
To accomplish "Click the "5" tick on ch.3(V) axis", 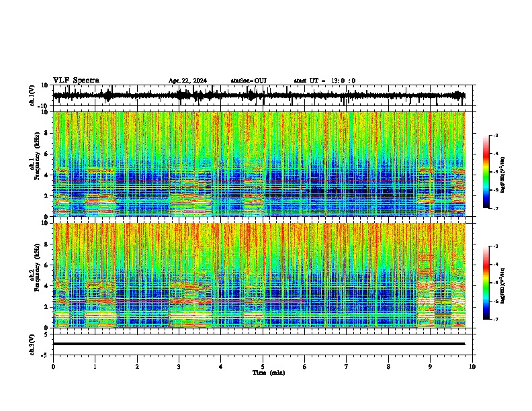I will pyautogui.click(x=46, y=334).
